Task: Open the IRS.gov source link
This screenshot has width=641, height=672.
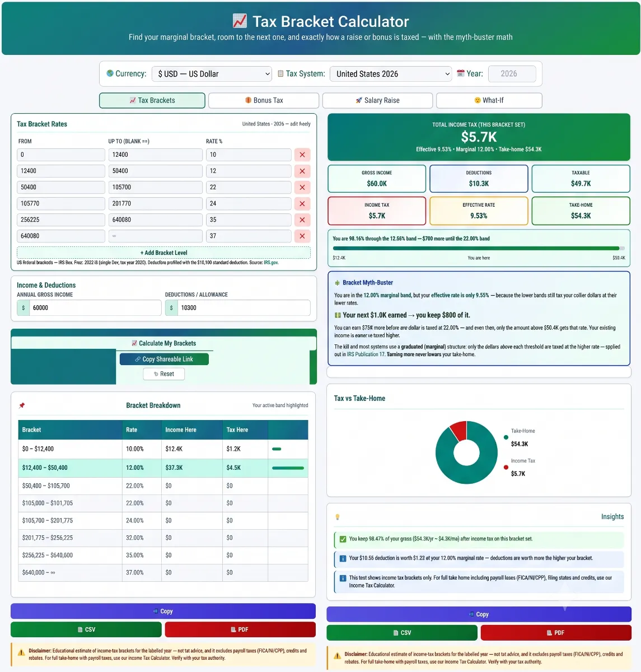Action: coord(271,263)
